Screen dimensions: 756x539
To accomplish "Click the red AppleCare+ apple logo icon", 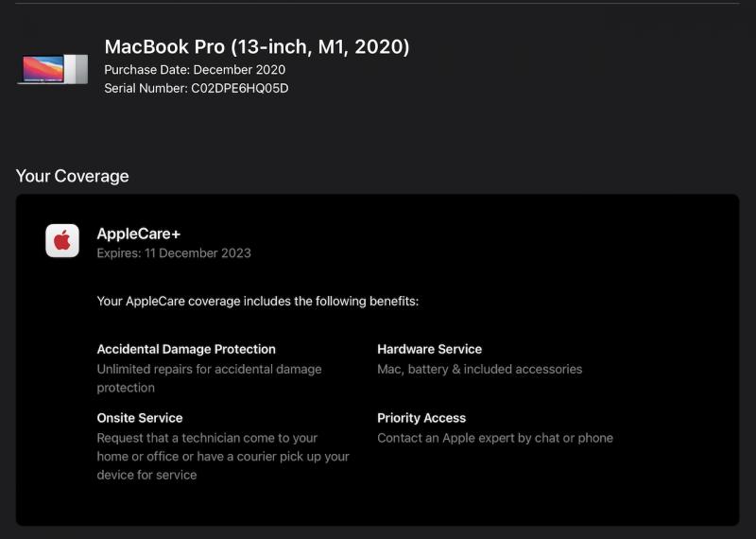I will click(62, 240).
